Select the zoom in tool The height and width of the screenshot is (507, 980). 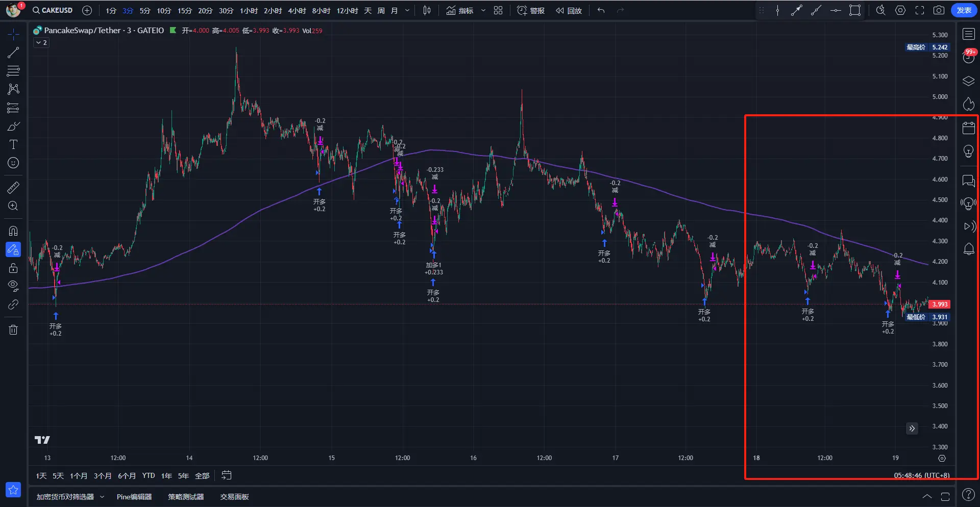tap(13, 206)
